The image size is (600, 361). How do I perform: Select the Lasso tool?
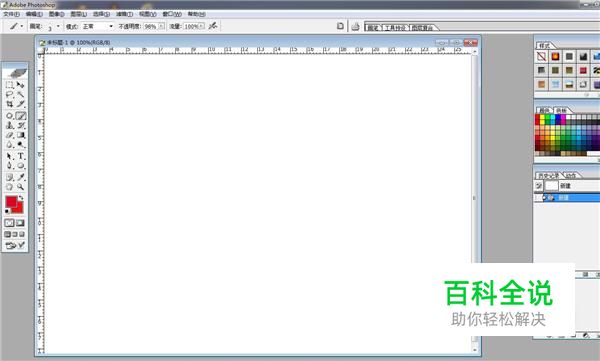point(10,95)
